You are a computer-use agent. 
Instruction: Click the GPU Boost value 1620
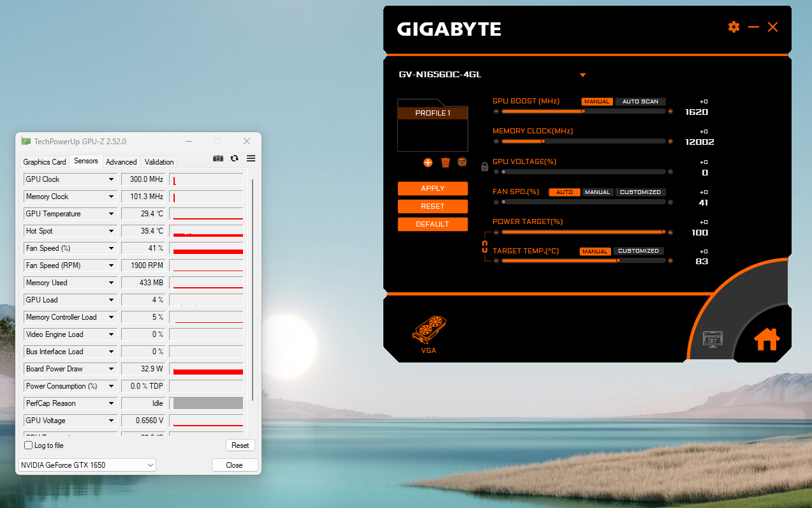tap(697, 112)
